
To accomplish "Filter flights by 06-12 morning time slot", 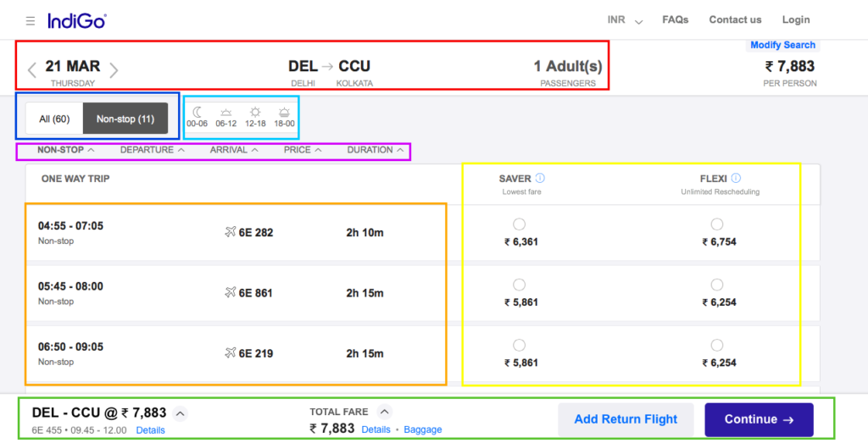I will (x=225, y=117).
